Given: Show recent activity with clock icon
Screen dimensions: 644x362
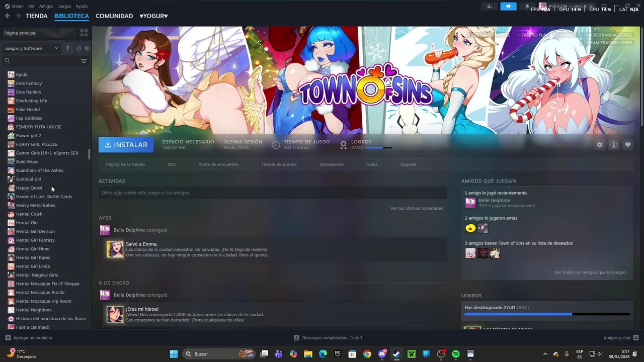Looking at the screenshot, I should (78, 48).
